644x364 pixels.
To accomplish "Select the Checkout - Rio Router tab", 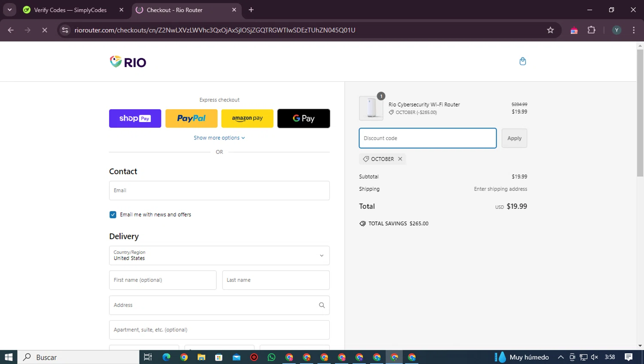I will click(187, 10).
